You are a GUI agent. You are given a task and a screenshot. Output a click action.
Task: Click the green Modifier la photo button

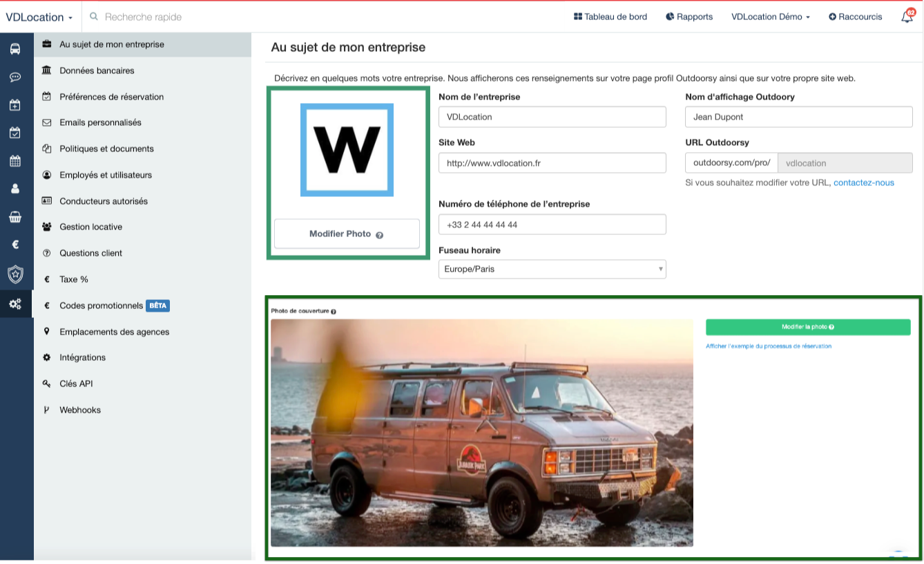[x=807, y=327]
